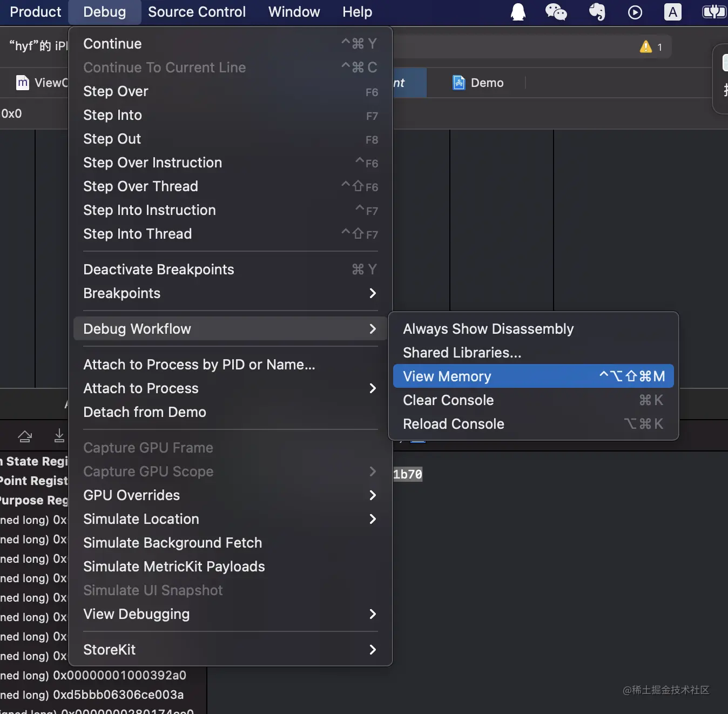Click the ViewController .m file icon

[x=23, y=83]
